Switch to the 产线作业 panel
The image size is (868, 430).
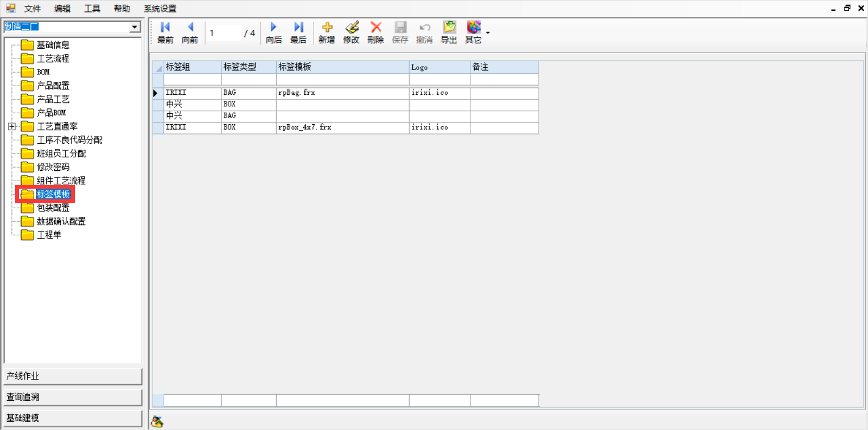(73, 376)
